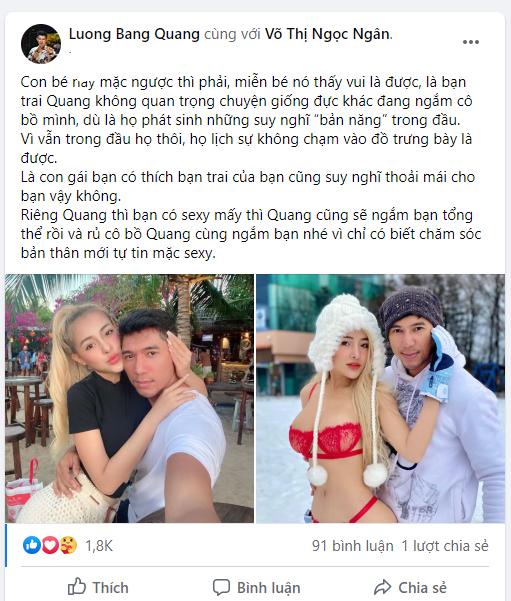Open the three-dot post options menu

470,42
